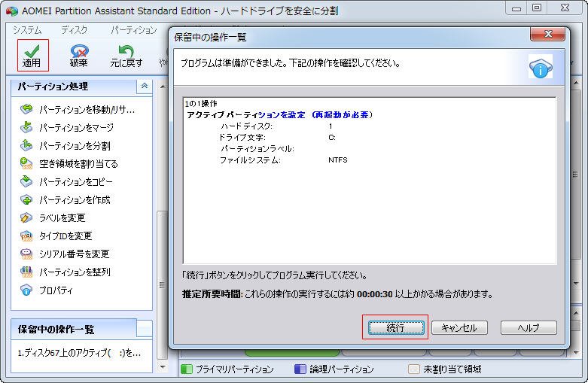The width and height of the screenshot is (588, 383).
Task: Select パーティションを分割 text entry
Action: pyautogui.click(x=75, y=145)
